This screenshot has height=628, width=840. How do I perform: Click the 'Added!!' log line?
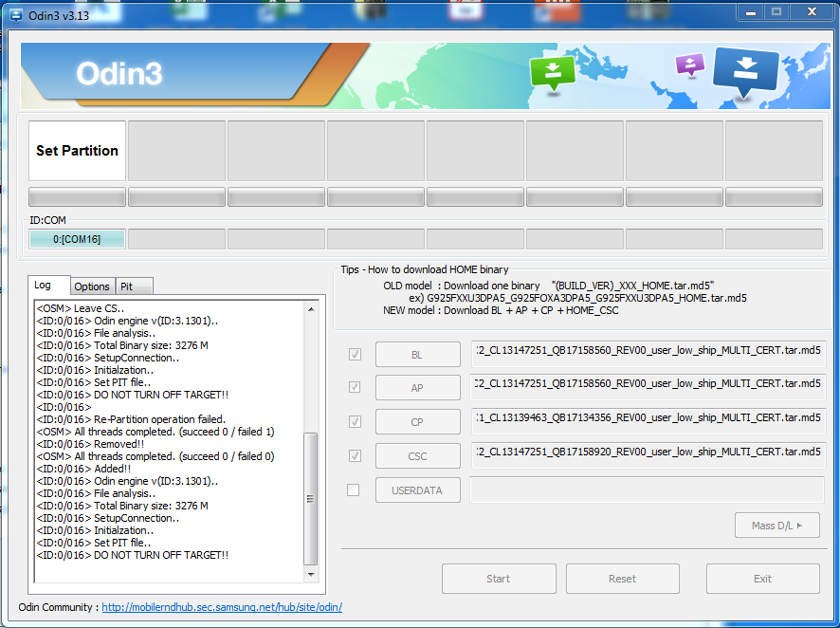(84, 469)
